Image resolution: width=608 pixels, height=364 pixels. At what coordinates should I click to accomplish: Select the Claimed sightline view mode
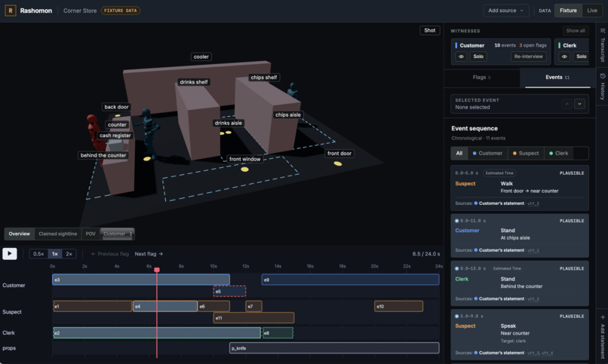coord(58,234)
